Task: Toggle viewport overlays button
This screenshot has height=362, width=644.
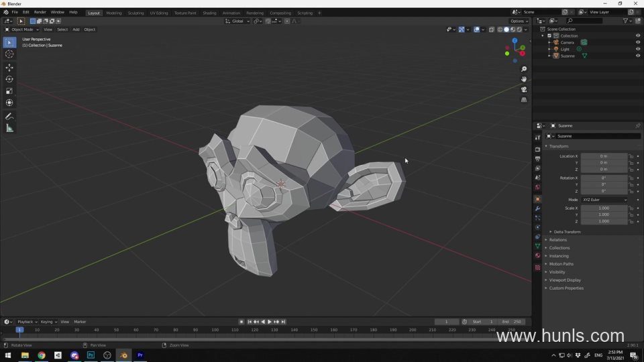Action: [x=476, y=29]
